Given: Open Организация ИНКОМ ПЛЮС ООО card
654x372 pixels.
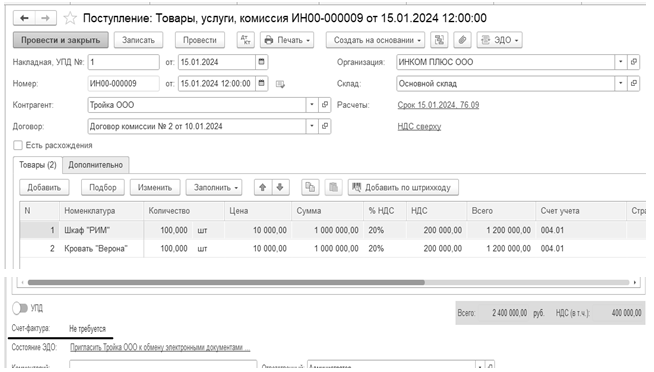Looking at the screenshot, I should (634, 62).
